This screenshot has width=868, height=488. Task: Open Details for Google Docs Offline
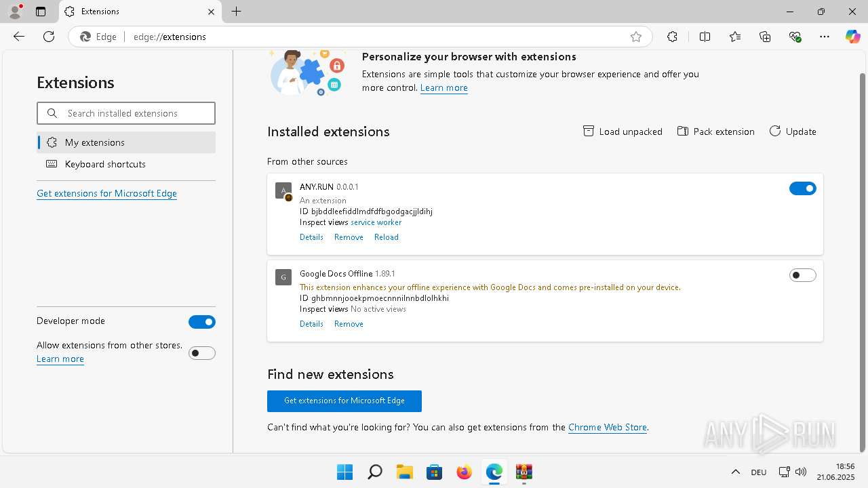[x=311, y=324]
